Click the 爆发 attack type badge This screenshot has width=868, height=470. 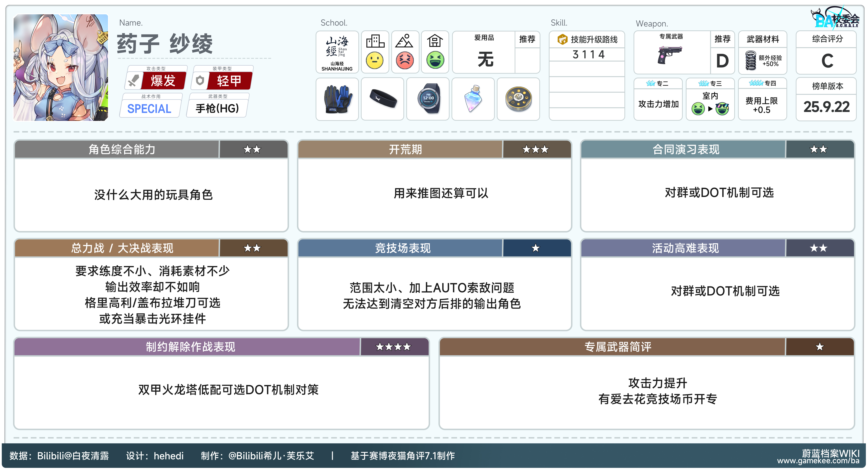tap(163, 81)
